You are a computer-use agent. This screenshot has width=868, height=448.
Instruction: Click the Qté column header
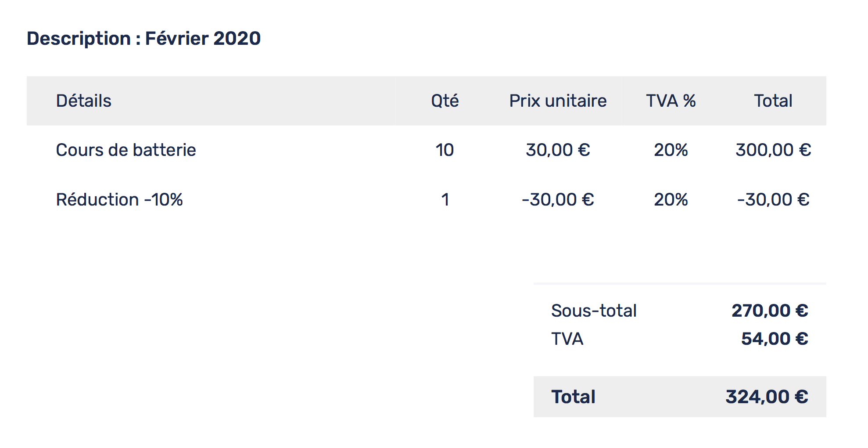click(445, 101)
